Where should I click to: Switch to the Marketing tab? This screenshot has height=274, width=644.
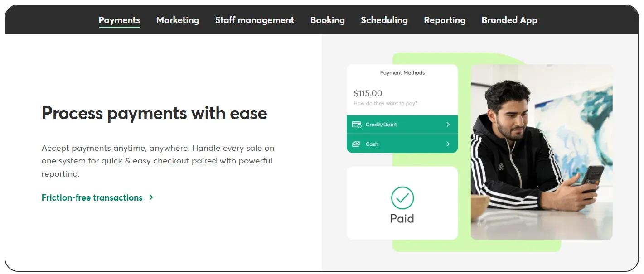pos(178,20)
